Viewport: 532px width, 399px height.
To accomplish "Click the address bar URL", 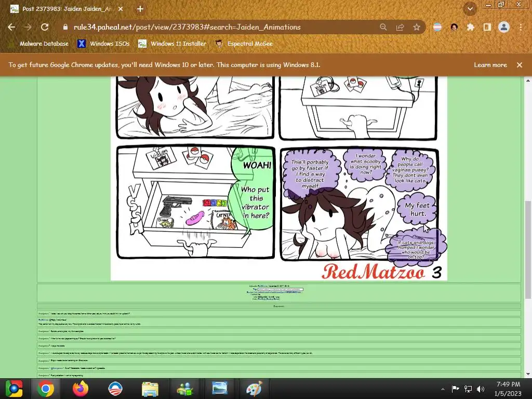I will 187,27.
